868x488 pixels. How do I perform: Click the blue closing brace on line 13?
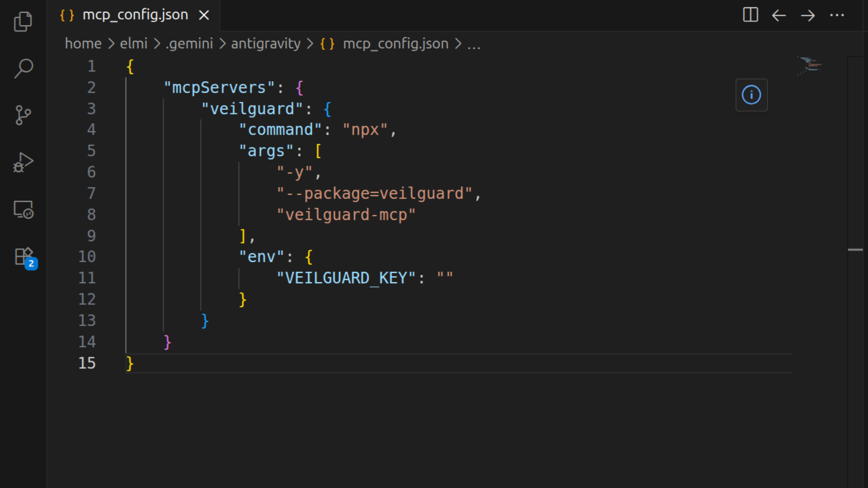(x=205, y=321)
